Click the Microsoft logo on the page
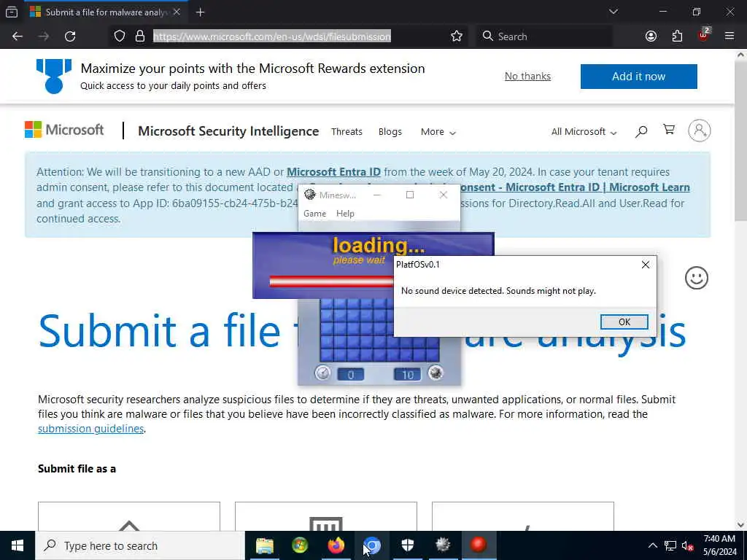Image resolution: width=747 pixels, height=560 pixels. pyautogui.click(x=64, y=130)
